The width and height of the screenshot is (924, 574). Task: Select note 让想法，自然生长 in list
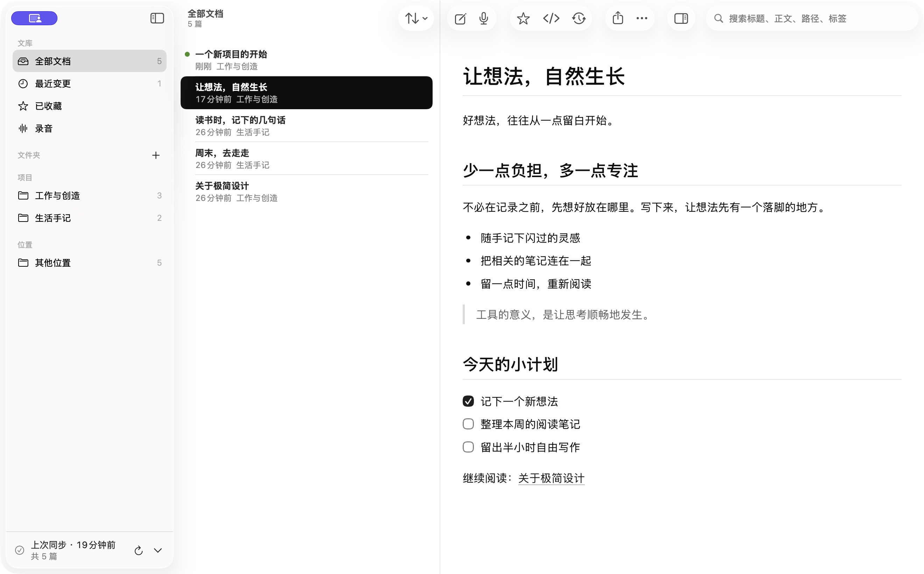pyautogui.click(x=306, y=93)
